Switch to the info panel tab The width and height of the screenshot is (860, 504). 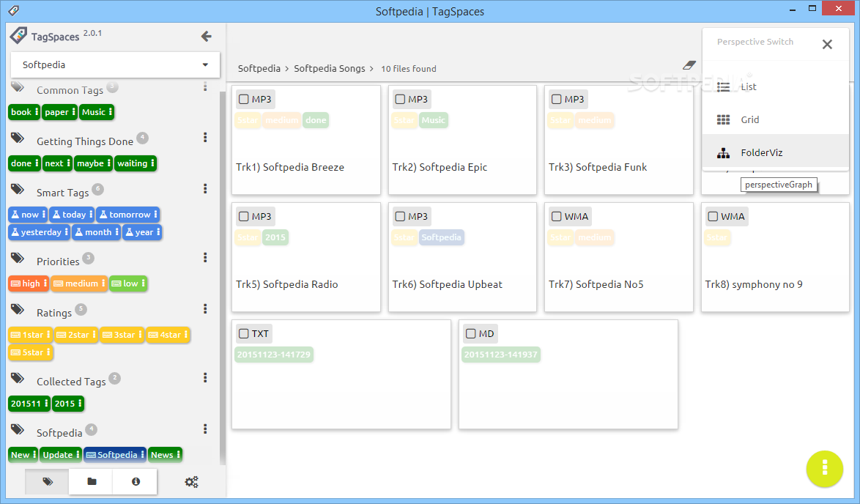[136, 481]
